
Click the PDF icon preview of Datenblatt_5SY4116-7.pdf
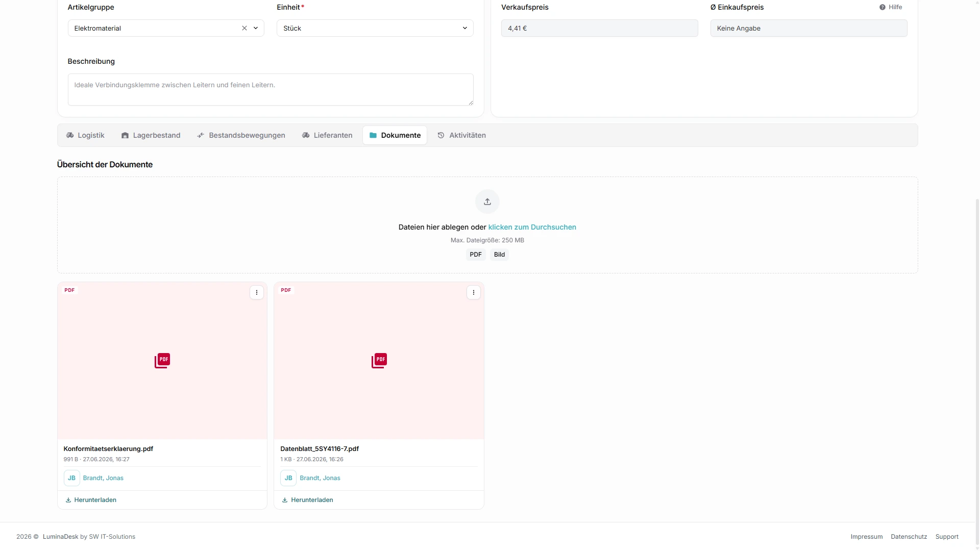point(379,361)
